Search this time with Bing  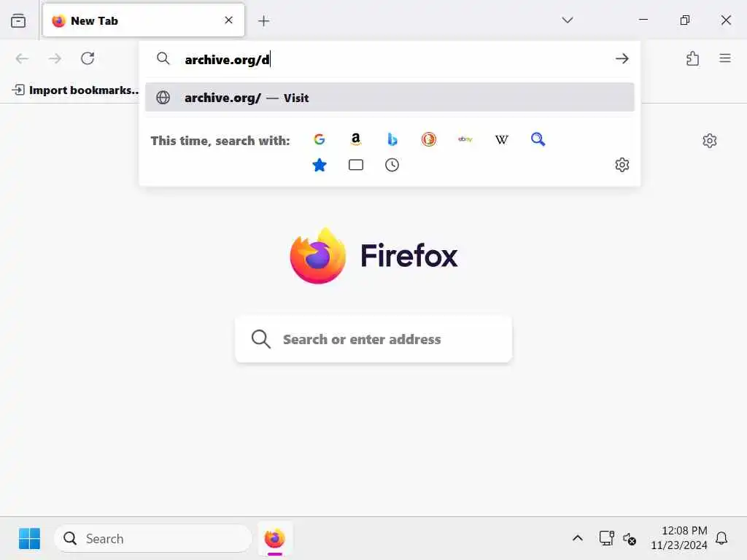pos(392,139)
